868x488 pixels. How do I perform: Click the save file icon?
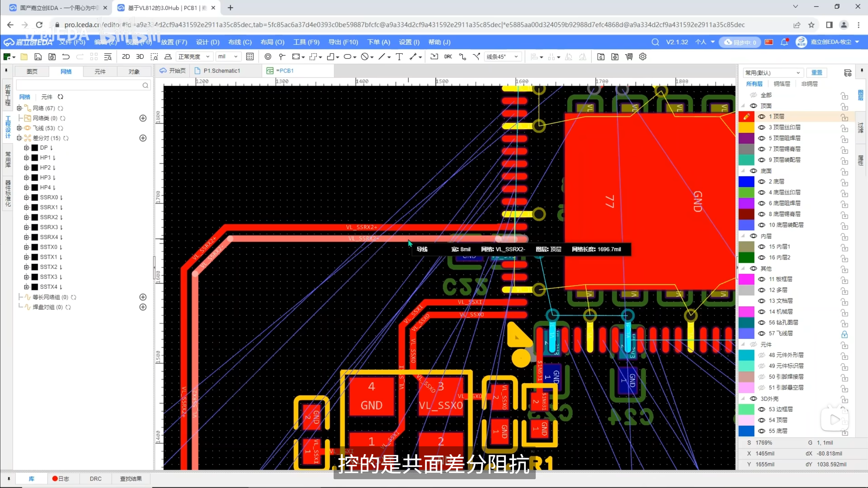[38, 57]
